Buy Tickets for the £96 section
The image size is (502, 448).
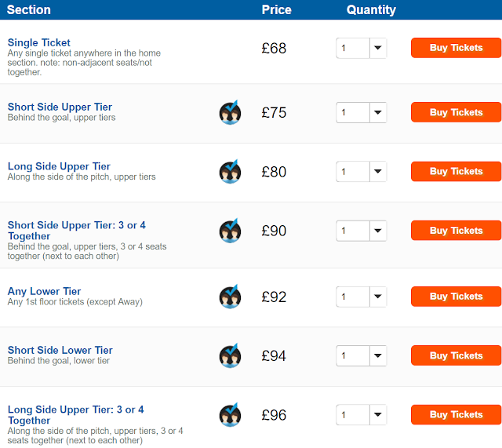pyautogui.click(x=456, y=414)
